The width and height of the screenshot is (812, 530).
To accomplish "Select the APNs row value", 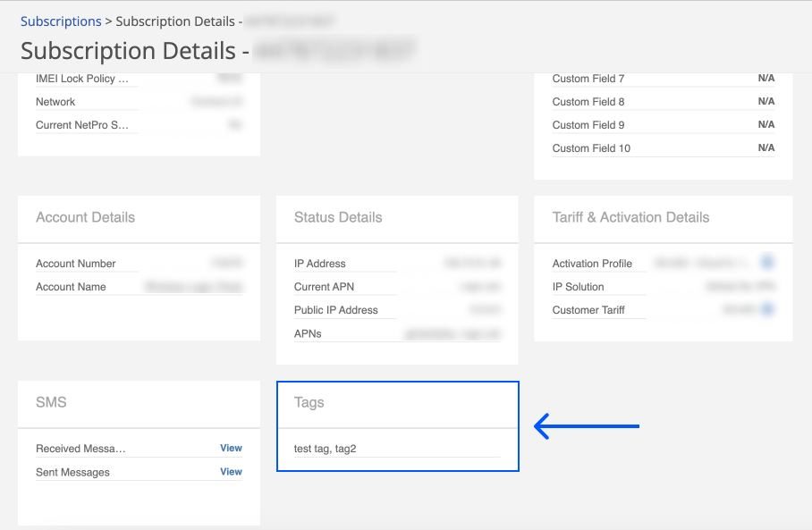I will 453,333.
